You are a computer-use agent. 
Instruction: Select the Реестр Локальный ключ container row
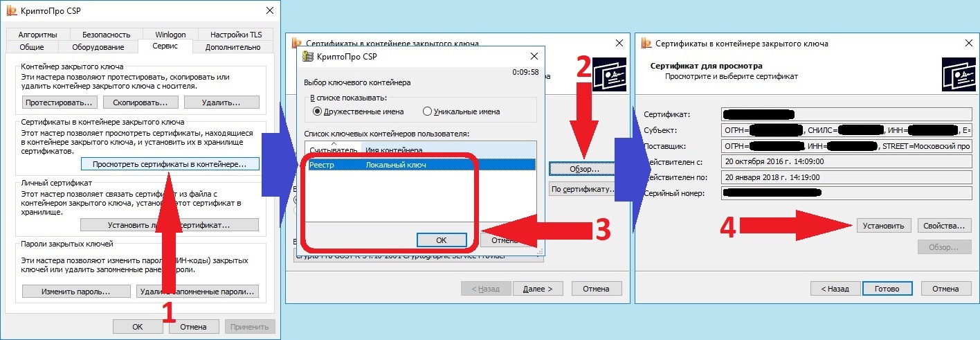(421, 165)
